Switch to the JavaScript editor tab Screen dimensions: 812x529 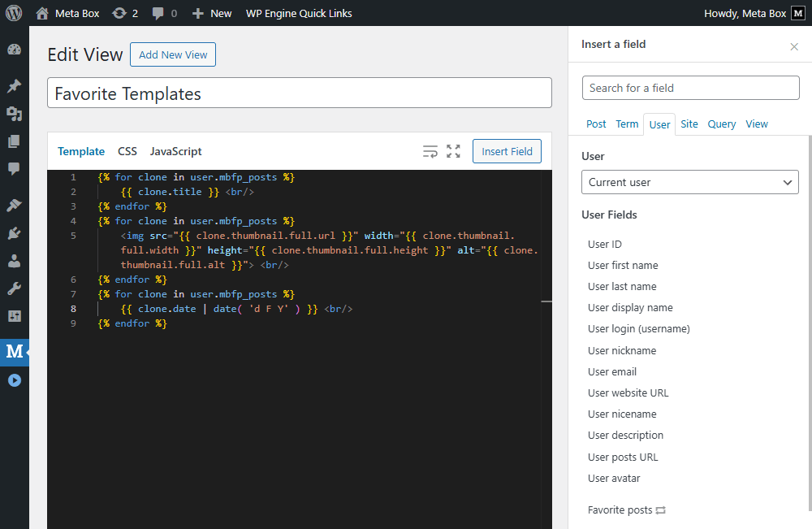click(175, 151)
